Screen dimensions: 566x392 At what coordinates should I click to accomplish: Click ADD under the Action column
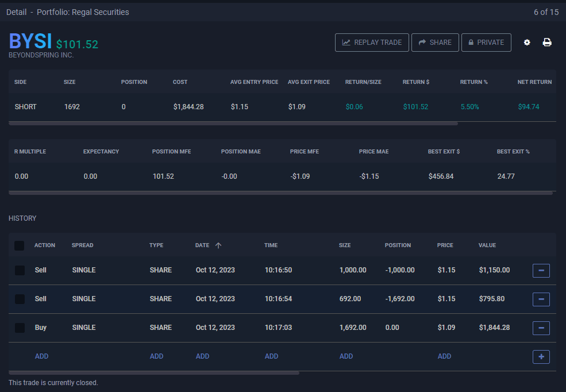click(41, 356)
